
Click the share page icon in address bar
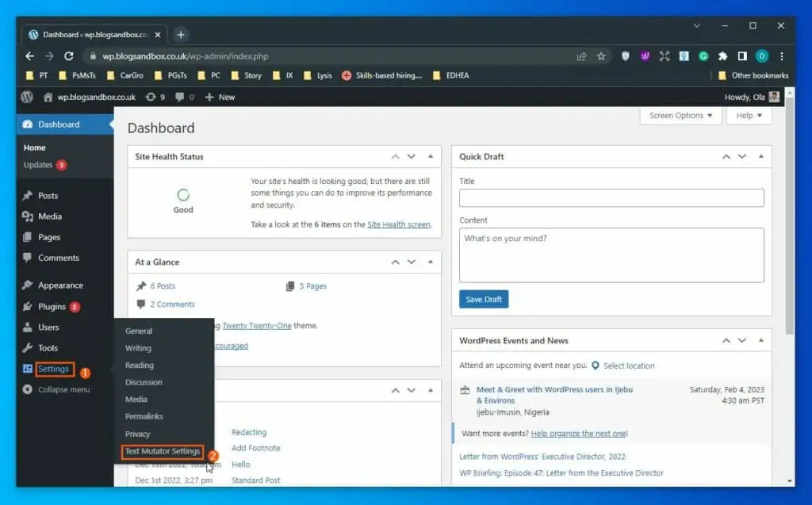pyautogui.click(x=581, y=56)
